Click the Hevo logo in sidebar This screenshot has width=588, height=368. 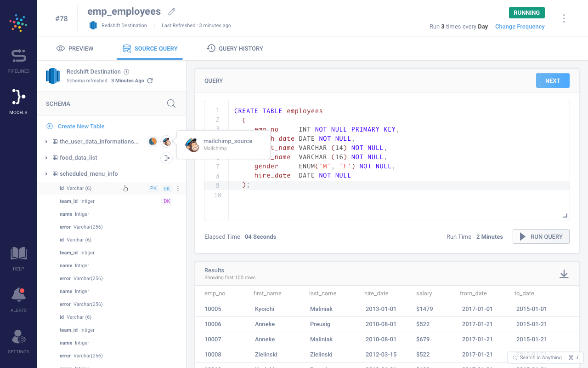coord(18,23)
